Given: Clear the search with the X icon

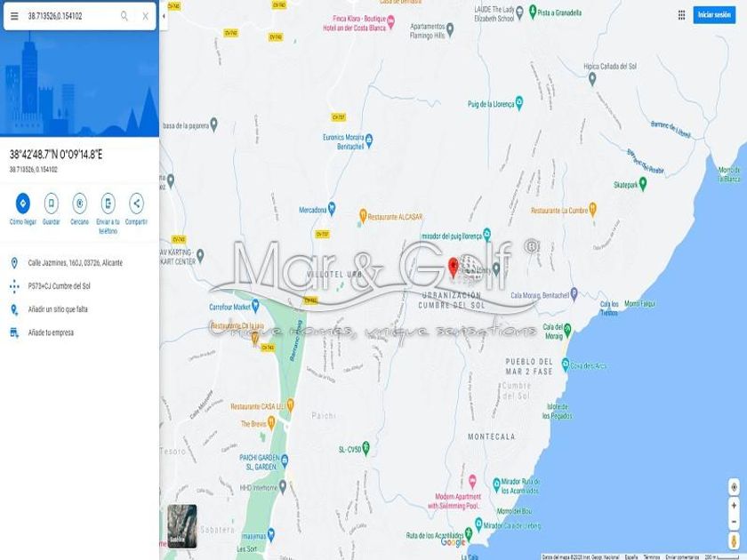Looking at the screenshot, I should (145, 16).
